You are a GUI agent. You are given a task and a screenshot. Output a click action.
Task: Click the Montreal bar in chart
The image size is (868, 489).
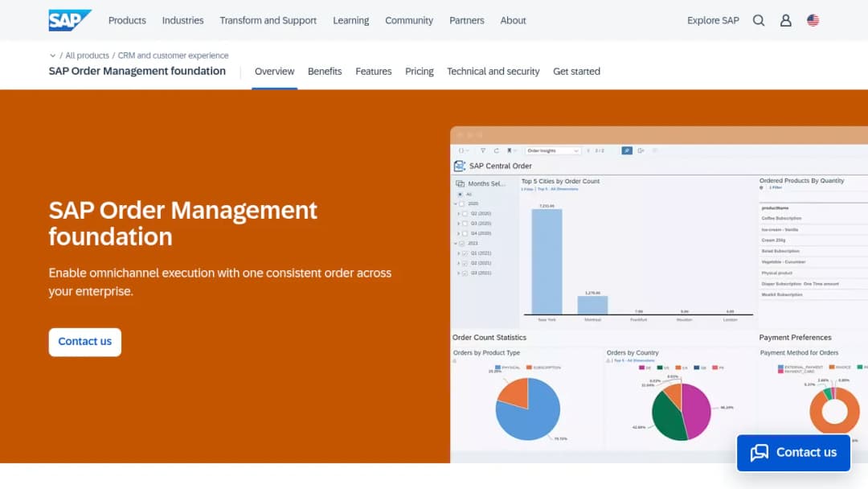(592, 305)
